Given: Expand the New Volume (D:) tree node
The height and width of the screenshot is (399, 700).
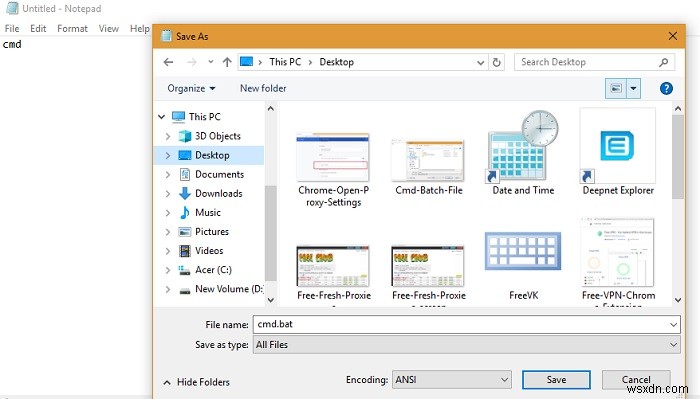Looking at the screenshot, I should (x=167, y=289).
